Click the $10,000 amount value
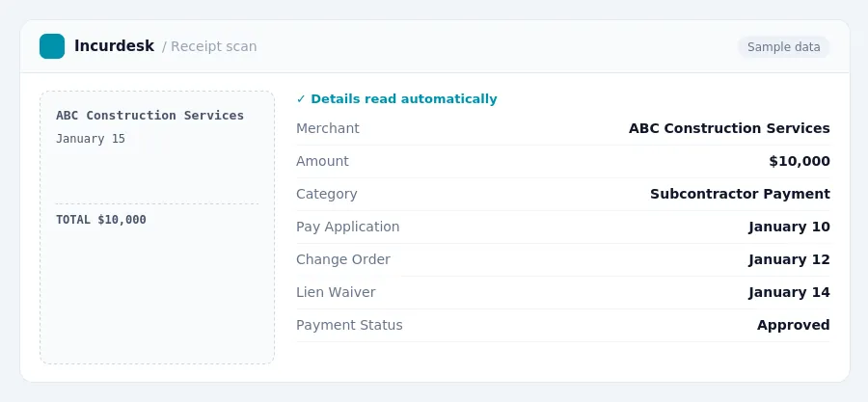 tap(800, 161)
